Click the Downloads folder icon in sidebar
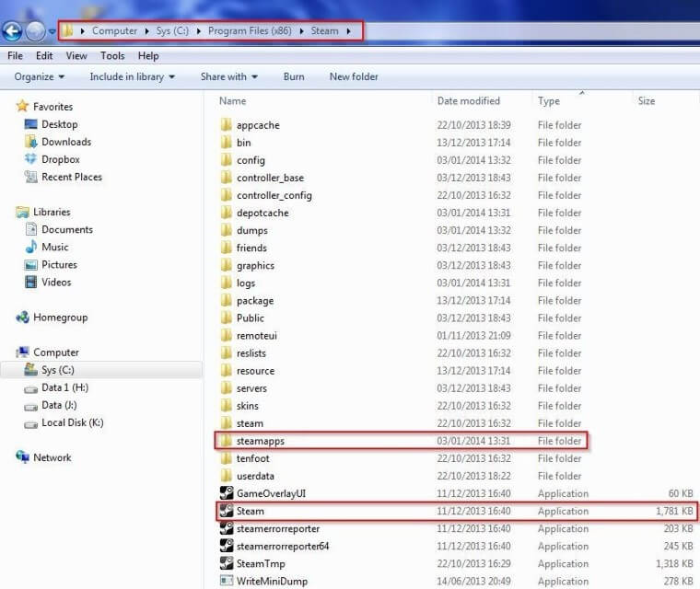 click(30, 142)
